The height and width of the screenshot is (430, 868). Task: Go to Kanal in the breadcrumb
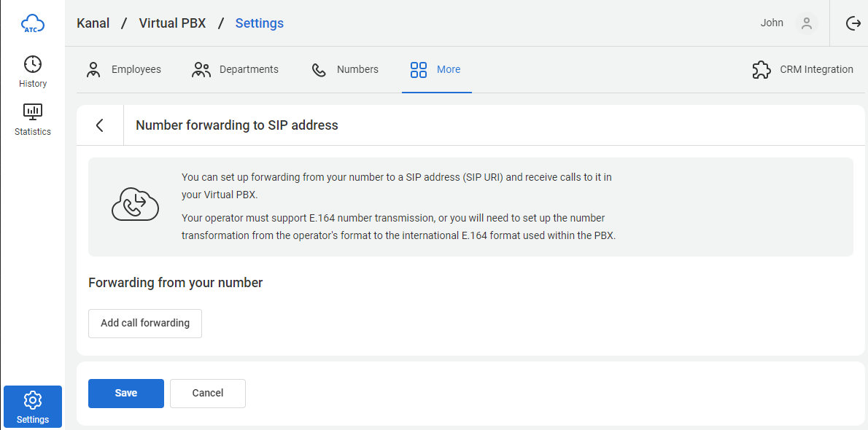click(x=93, y=23)
